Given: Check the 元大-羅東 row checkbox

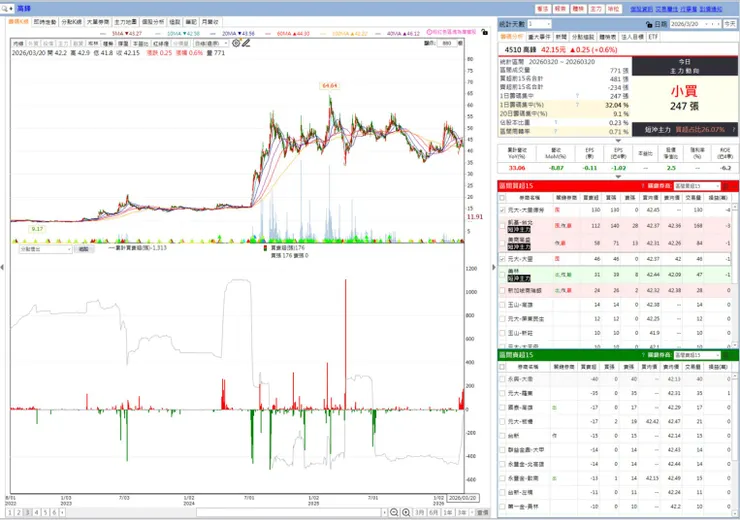Looking at the screenshot, I should coord(502,393).
